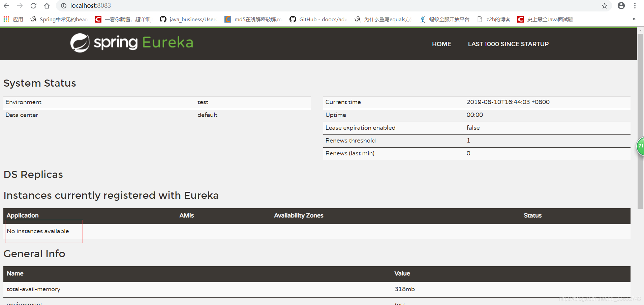Viewport: 644px width, 305px height.
Task: Open the 蚂蚁金服开放平台 bookmark
Action: pyautogui.click(x=445, y=20)
